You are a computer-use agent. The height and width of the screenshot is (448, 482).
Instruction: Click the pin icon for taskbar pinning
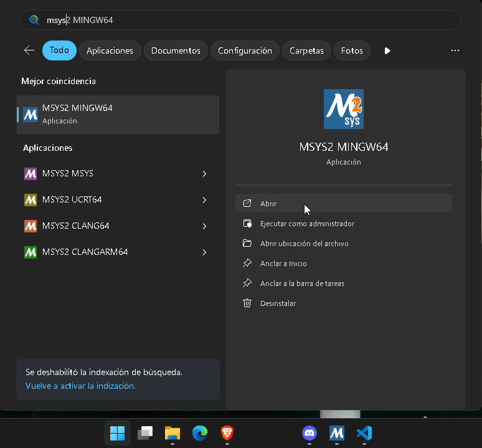pyautogui.click(x=247, y=283)
